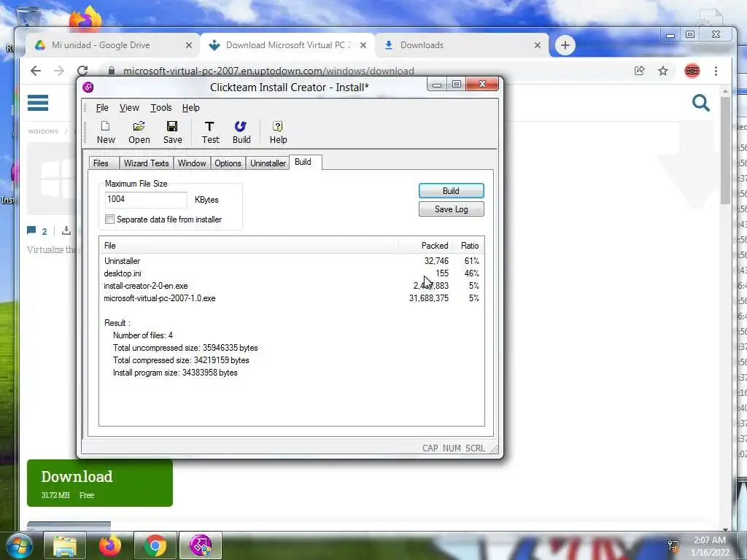Close the Downloads browser tab

pos(538,45)
